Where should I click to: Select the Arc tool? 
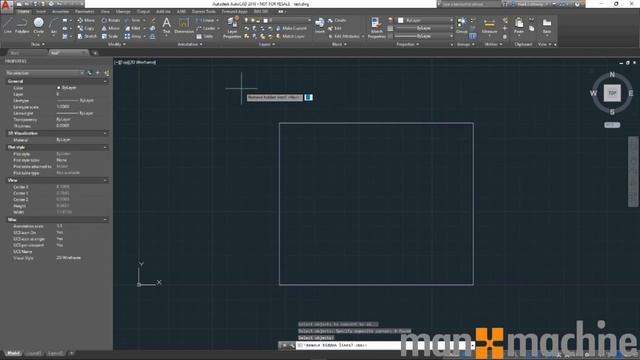pyautogui.click(x=53, y=25)
